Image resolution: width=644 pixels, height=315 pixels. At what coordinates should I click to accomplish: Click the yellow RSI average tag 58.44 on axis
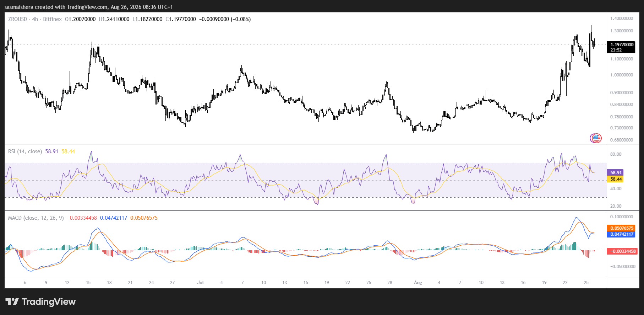tap(616, 179)
